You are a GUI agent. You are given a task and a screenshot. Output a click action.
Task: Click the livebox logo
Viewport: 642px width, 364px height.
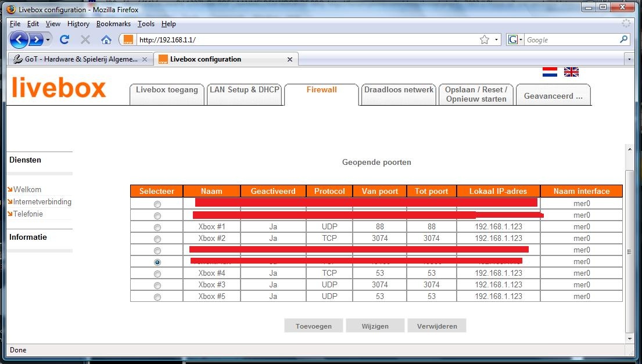59,88
